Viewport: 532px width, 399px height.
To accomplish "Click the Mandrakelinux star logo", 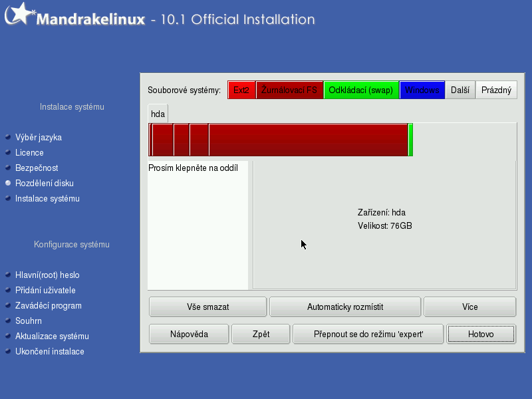I will click(20, 13).
